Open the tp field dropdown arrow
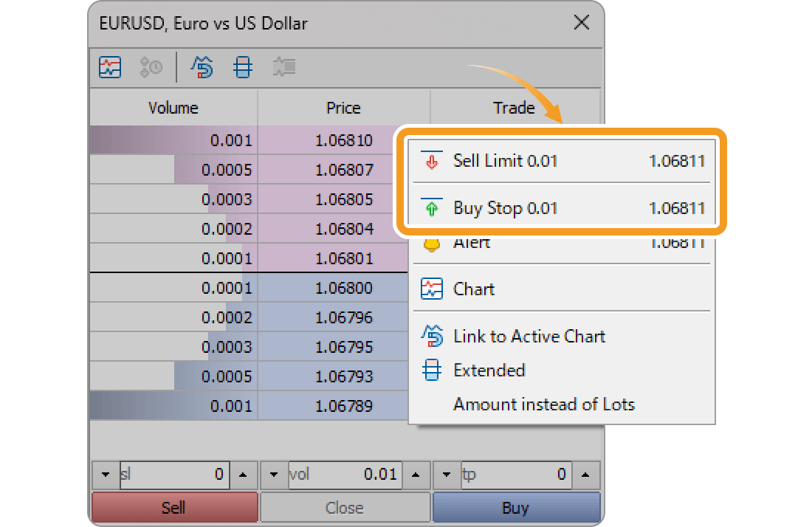812x527 pixels. 445,475
